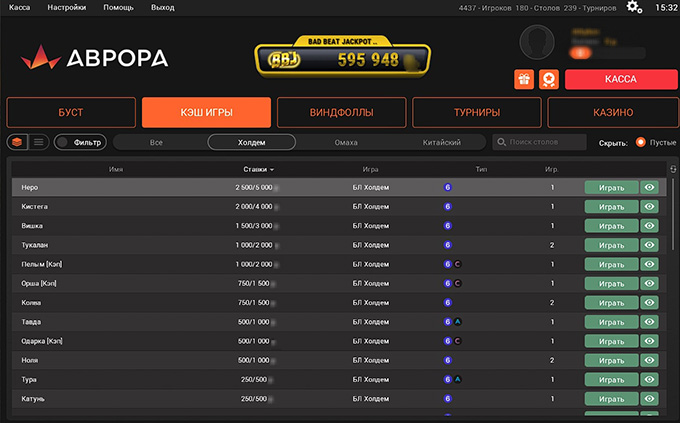Observe the Тукалан table via eye icon
This screenshot has height=423, width=680.
[650, 245]
